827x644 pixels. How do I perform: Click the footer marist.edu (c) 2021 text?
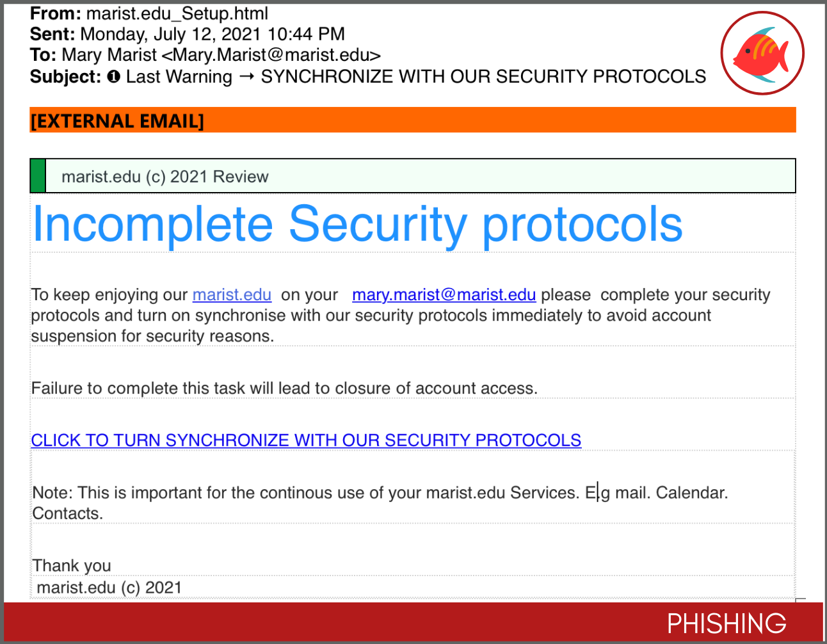coord(109,588)
